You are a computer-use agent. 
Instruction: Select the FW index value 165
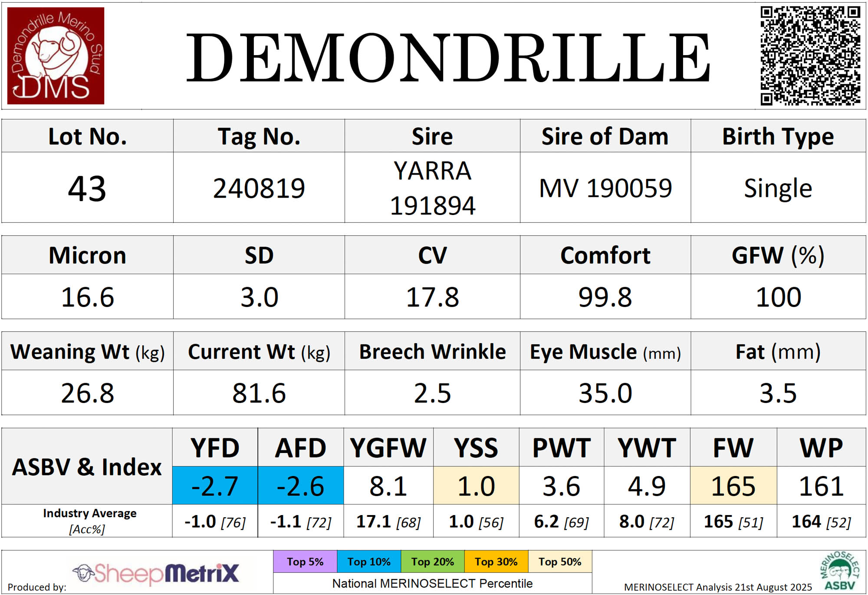tap(733, 486)
